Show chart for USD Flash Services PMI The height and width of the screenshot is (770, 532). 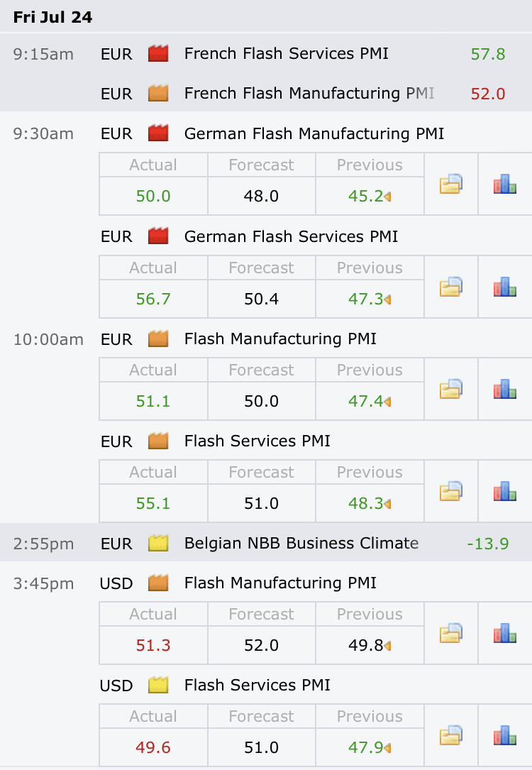(504, 735)
